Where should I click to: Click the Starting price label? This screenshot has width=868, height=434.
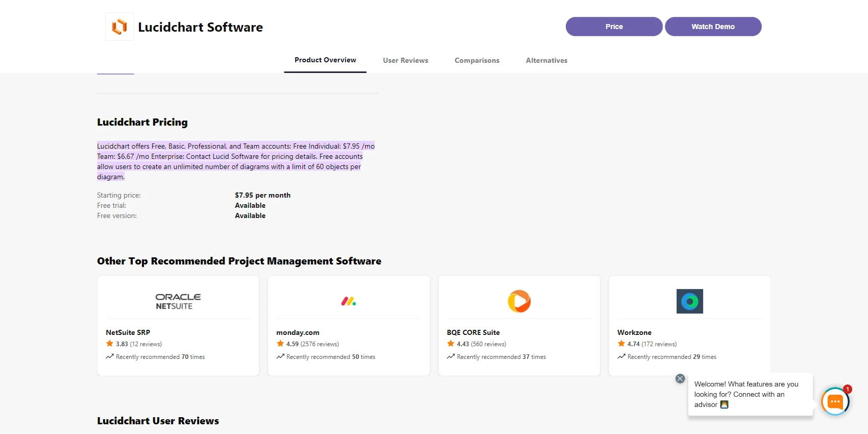(119, 195)
